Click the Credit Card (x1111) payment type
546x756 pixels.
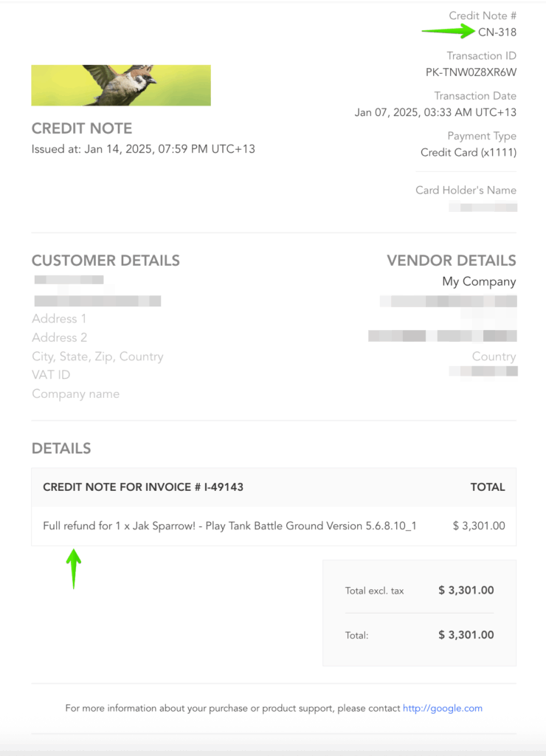pyautogui.click(x=468, y=152)
